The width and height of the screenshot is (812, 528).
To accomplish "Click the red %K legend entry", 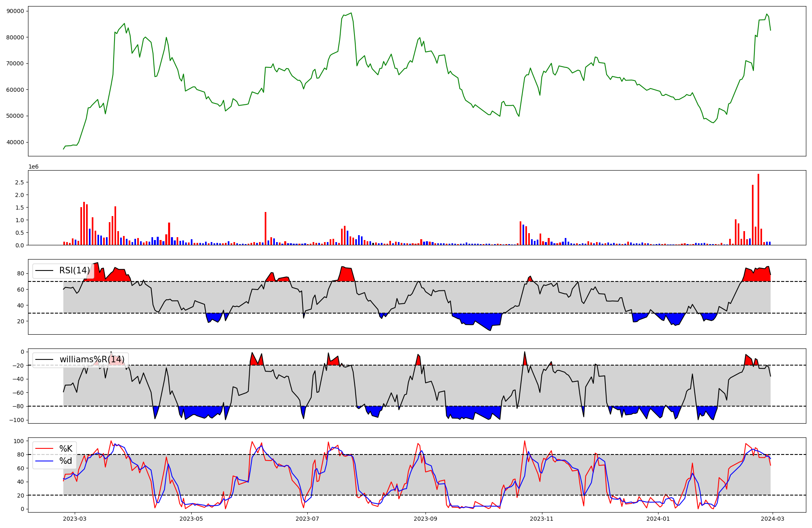I will (x=66, y=448).
